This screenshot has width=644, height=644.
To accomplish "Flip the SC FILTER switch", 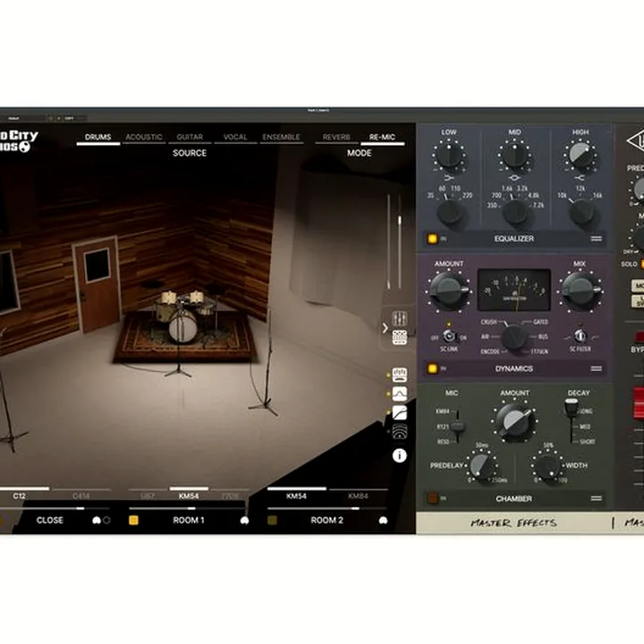I will (580, 336).
